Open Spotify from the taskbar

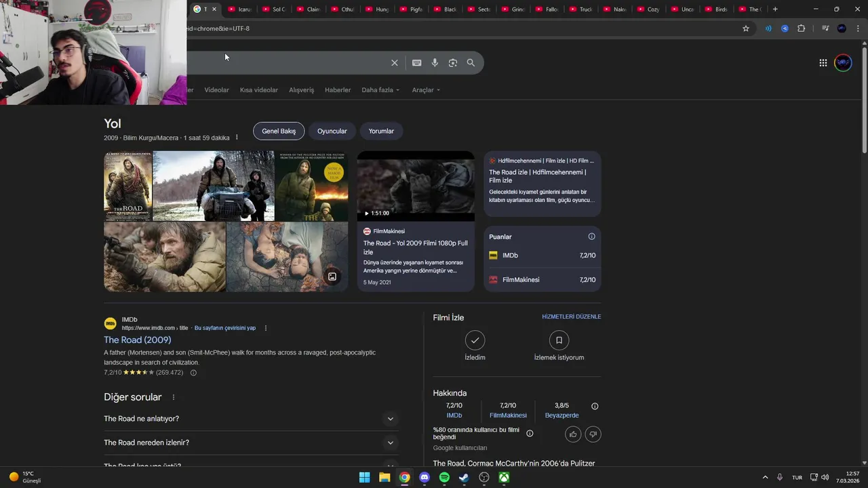coord(444,477)
